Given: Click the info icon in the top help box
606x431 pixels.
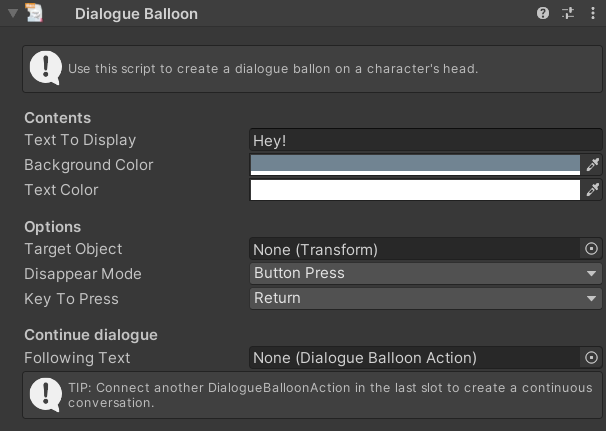Looking at the screenshot, I should coord(45,68).
